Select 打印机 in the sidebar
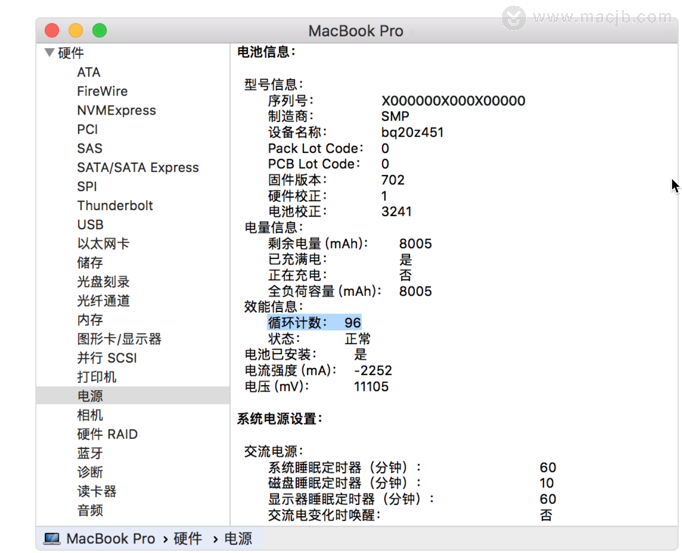 97,377
